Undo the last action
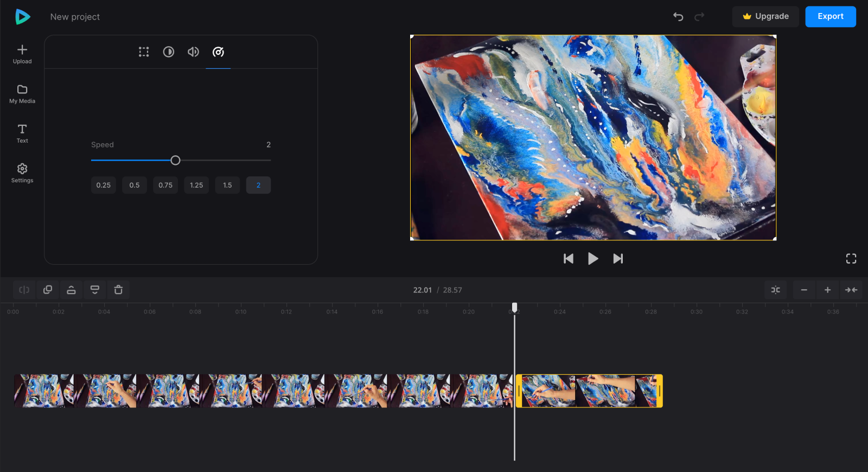 tap(678, 17)
